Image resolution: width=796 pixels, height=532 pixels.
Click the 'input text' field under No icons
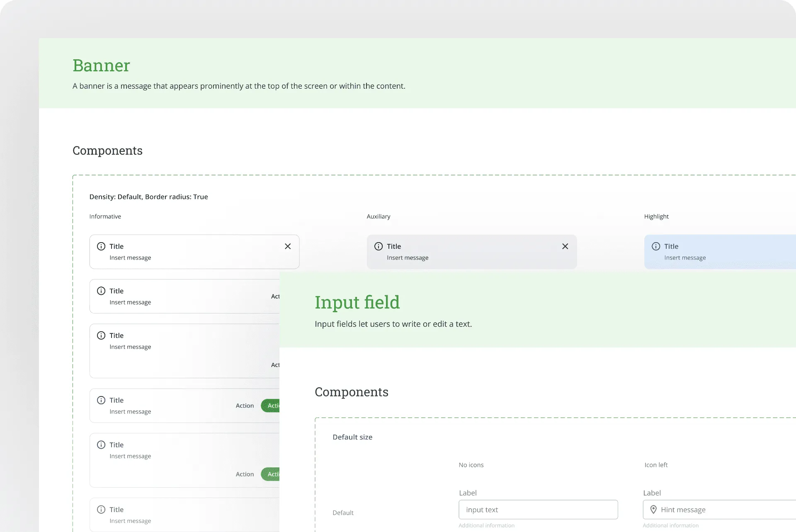pyautogui.click(x=538, y=510)
